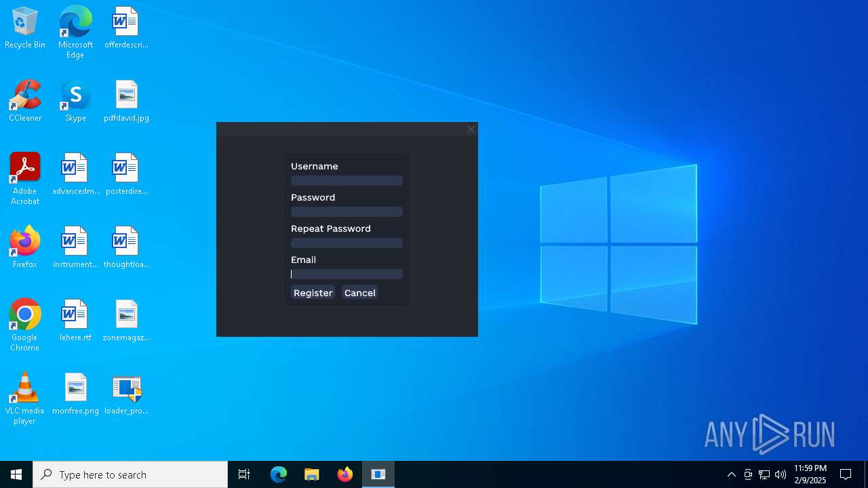Open Task View from the taskbar
Viewport: 868px width, 488px height.
pos(244,474)
